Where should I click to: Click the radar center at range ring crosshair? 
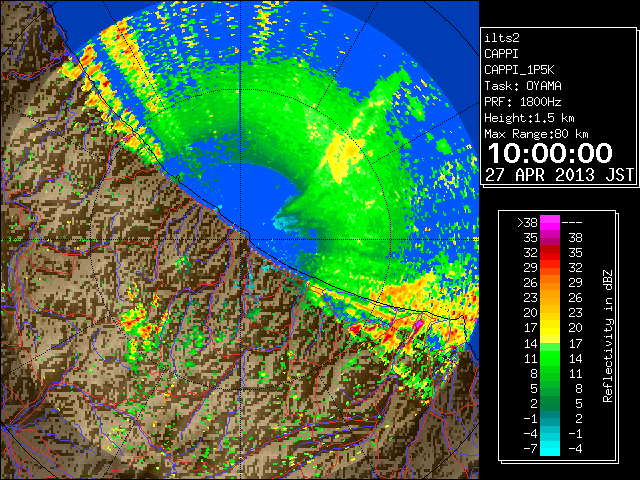(x=240, y=240)
